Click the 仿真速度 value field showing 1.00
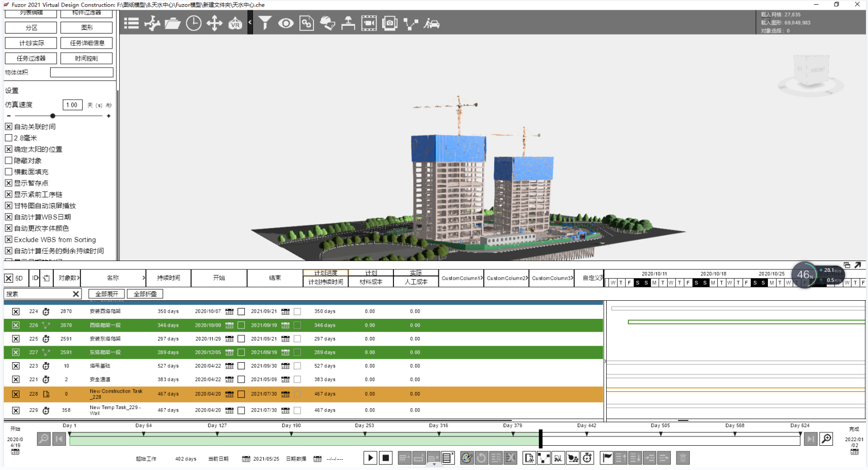868x470 pixels. 72,105
